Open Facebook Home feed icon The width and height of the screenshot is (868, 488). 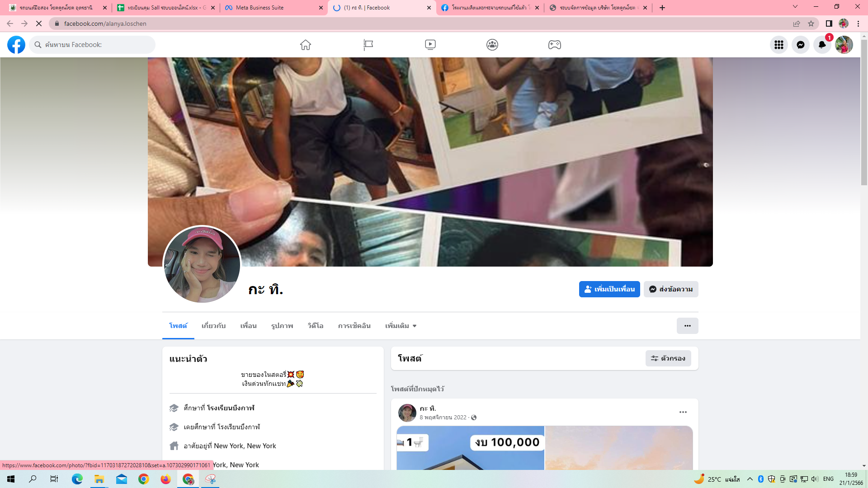306,45
